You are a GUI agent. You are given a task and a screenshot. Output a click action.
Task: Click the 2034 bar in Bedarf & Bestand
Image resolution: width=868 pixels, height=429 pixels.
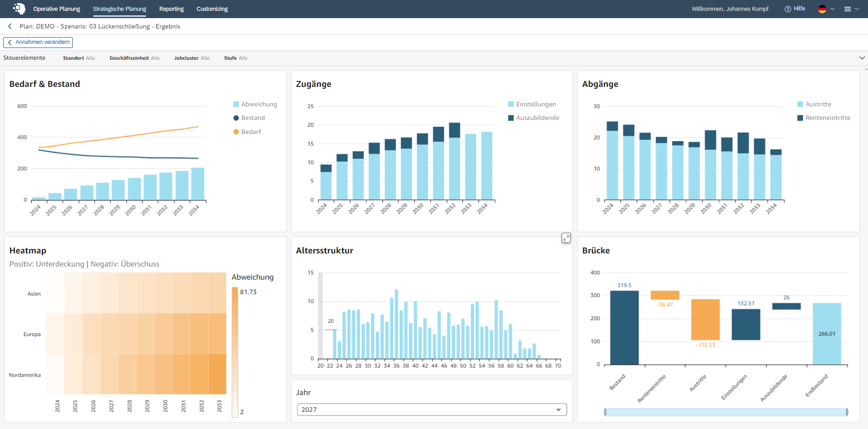[198, 184]
